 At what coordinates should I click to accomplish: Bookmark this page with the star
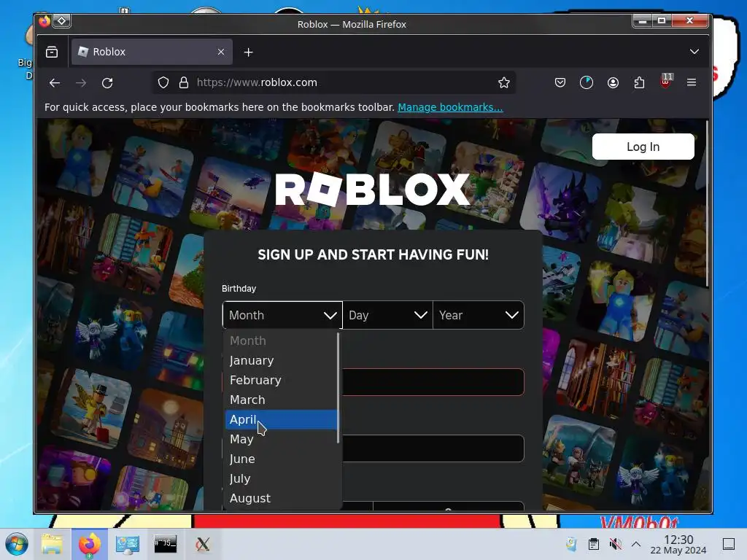coord(503,82)
